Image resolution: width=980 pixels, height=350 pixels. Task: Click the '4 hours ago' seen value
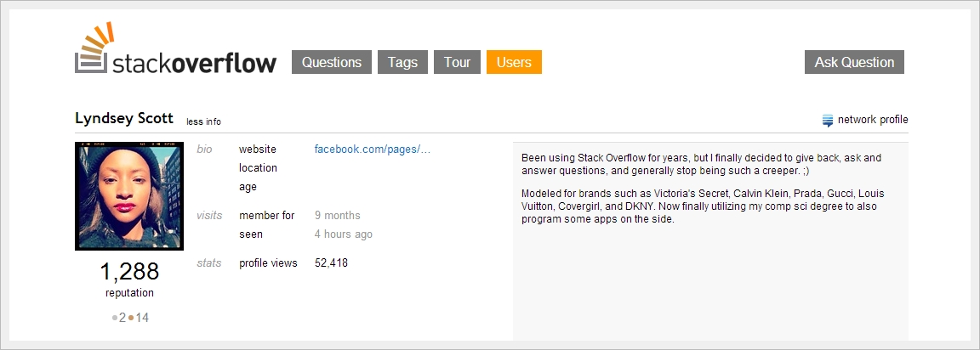click(344, 234)
